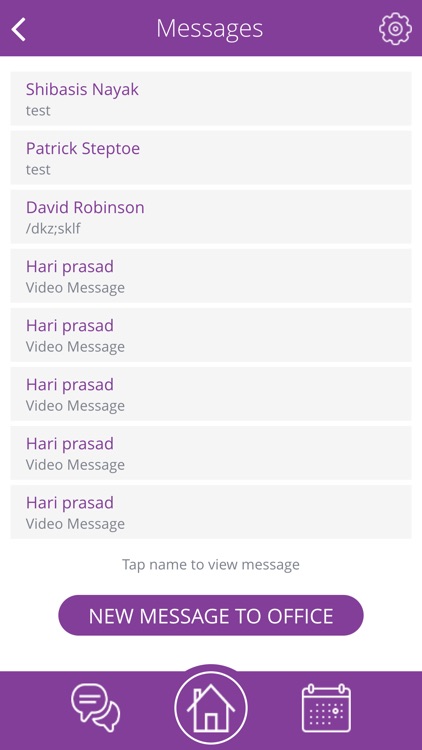
Task: Open the fourth Hari prasad video message
Action: (211, 453)
